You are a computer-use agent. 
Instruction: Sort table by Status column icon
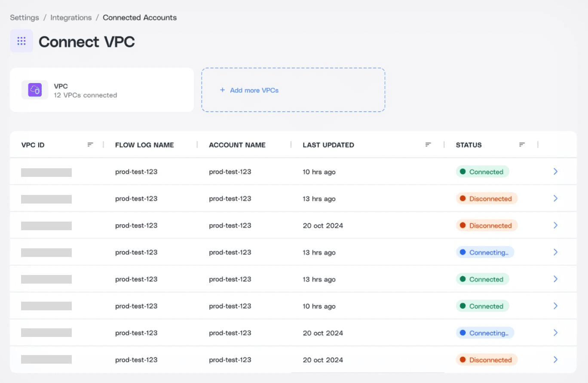pyautogui.click(x=522, y=145)
